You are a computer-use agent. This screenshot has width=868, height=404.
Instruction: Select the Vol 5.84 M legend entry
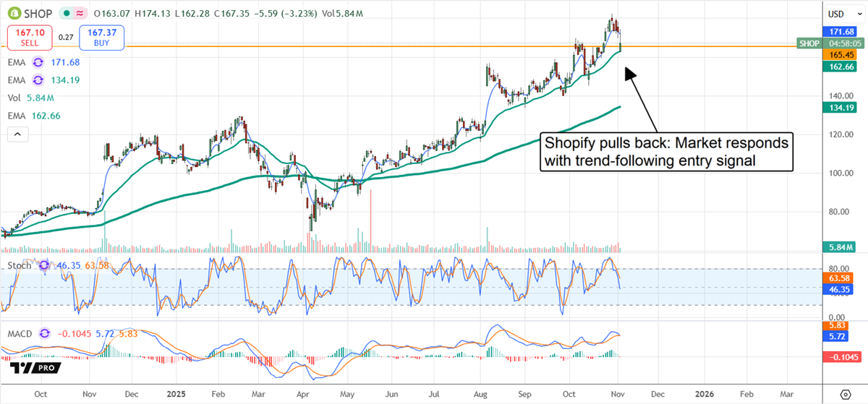(x=25, y=98)
